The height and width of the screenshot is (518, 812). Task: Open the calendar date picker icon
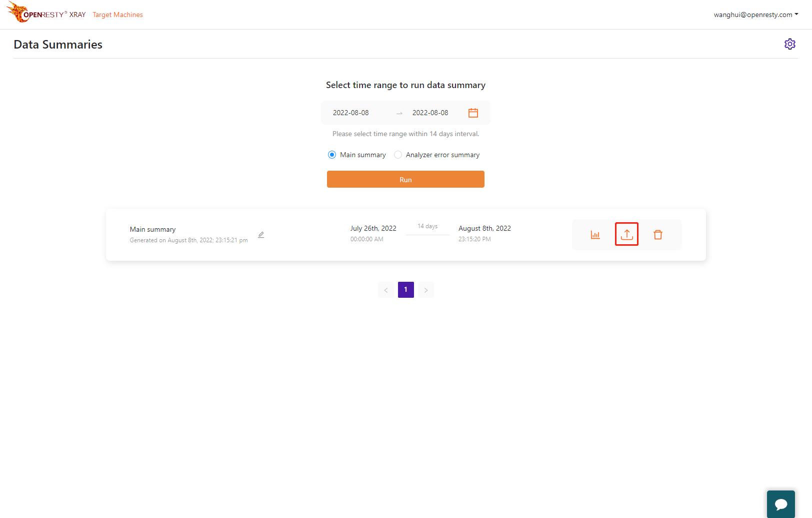coord(473,113)
